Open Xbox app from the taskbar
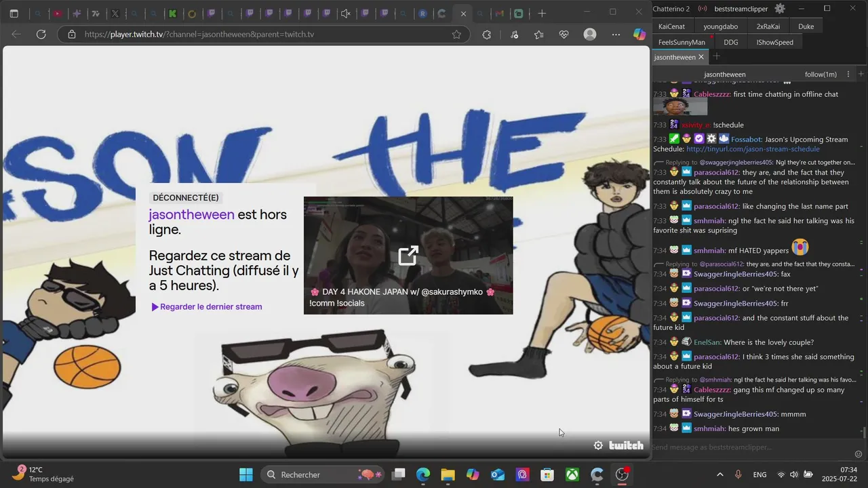This screenshot has width=868, height=488. click(x=572, y=474)
